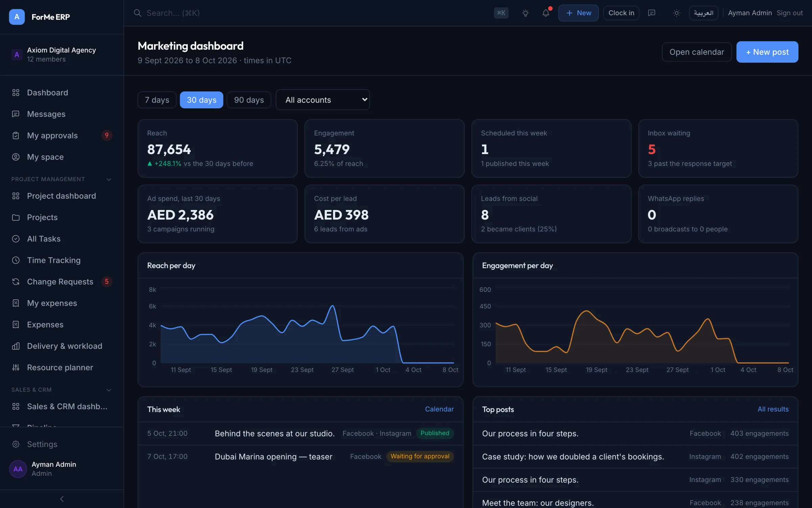Open the chat message icon in header
This screenshot has height=508, width=812.
click(x=651, y=13)
